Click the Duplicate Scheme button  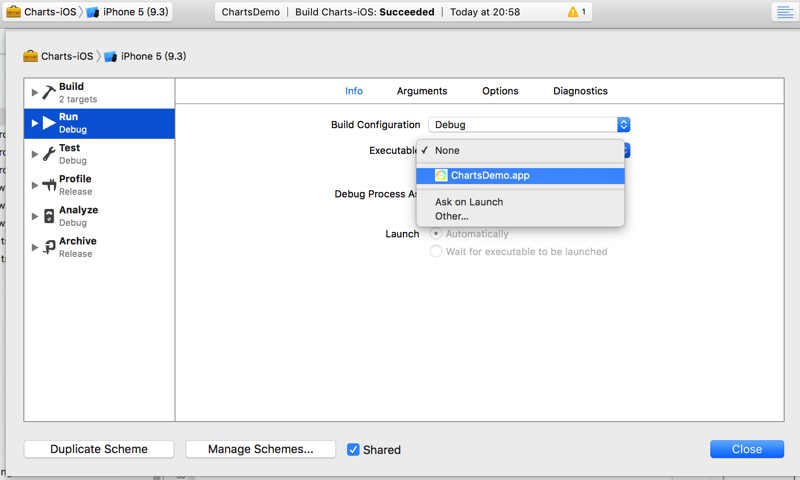point(99,449)
